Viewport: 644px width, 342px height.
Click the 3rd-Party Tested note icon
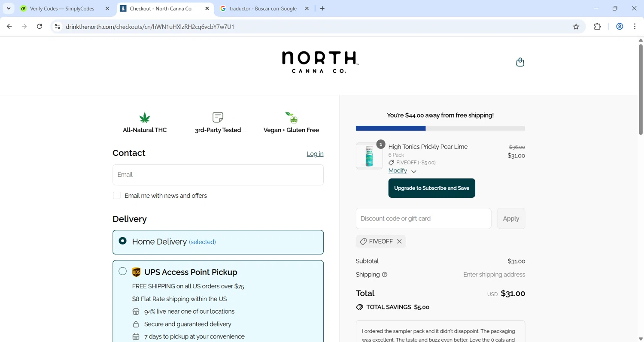click(x=218, y=117)
